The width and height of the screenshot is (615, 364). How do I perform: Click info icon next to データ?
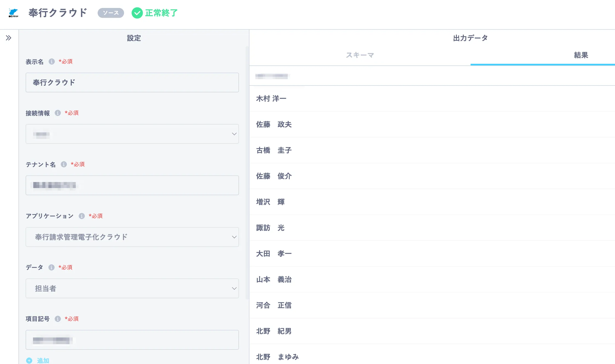51,268
